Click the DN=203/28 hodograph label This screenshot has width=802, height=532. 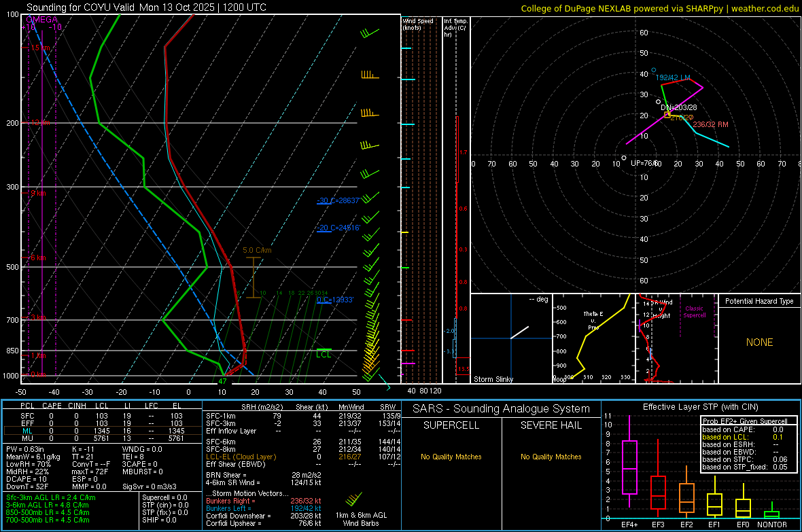point(679,107)
